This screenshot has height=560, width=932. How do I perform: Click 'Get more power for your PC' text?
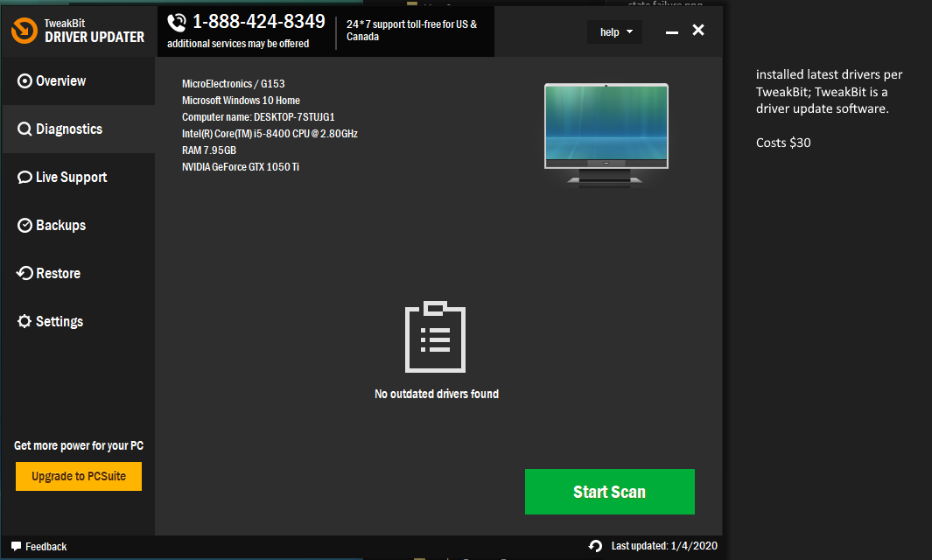pyautogui.click(x=79, y=445)
